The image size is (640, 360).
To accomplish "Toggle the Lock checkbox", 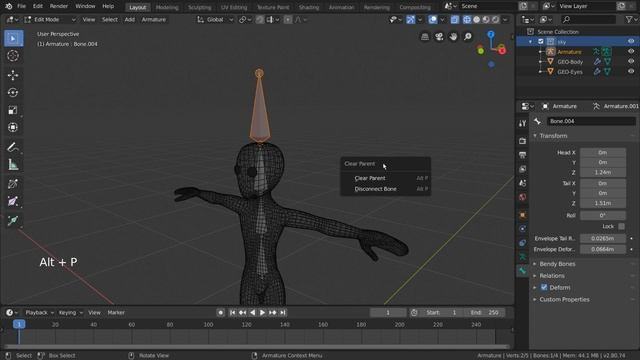I will tap(621, 226).
